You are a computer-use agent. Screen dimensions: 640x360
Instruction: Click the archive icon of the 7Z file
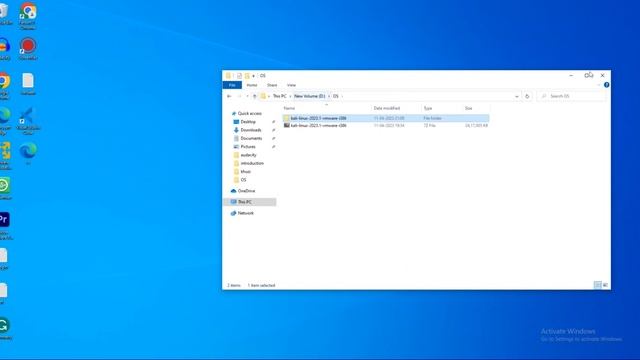tap(287, 126)
